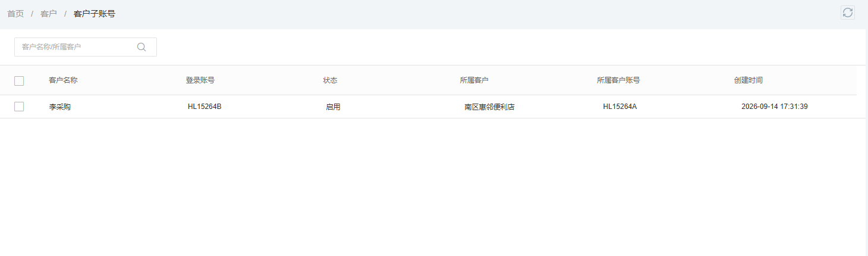Screen dimensions: 868x256
Task: Click parent account HL15264A
Action: (620, 107)
